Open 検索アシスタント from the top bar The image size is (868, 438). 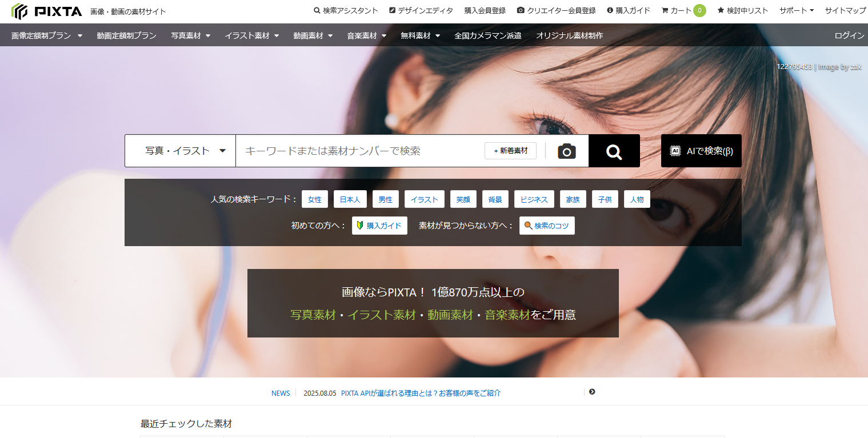[345, 10]
